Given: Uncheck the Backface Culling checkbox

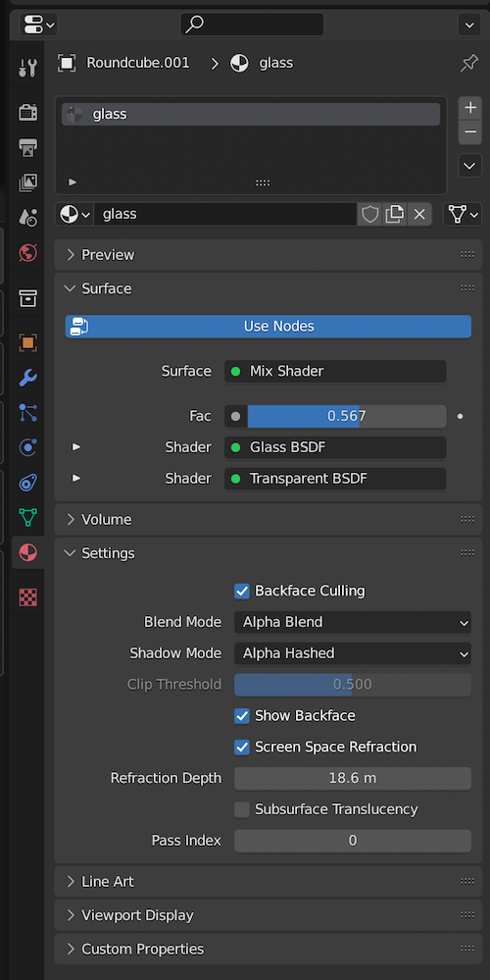Looking at the screenshot, I should (x=241, y=591).
